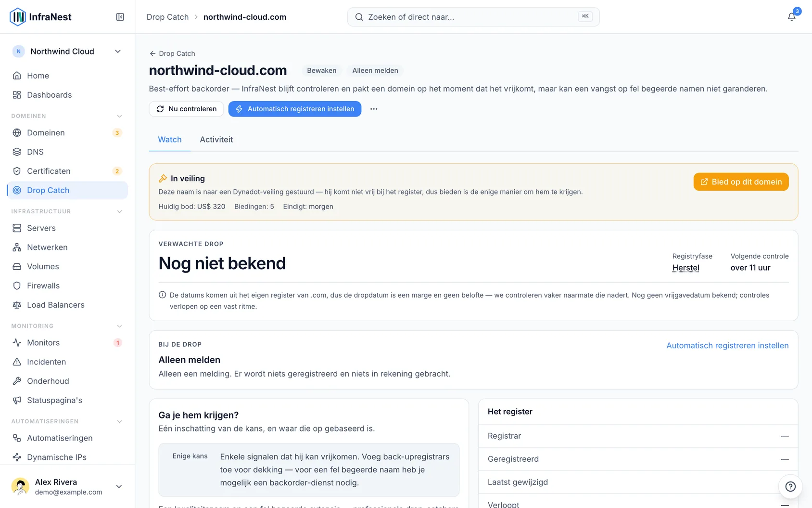
Task: Open Servers in sidebar
Action: coord(67,228)
